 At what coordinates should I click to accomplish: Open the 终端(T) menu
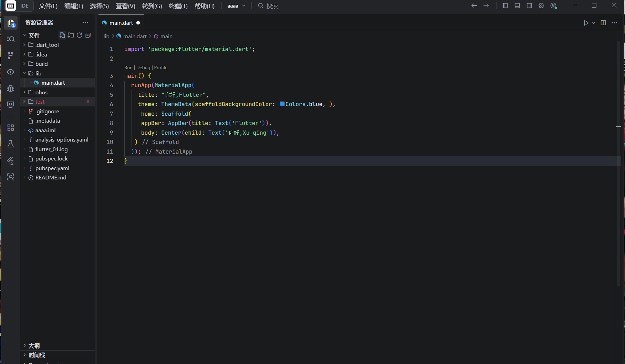click(x=178, y=6)
